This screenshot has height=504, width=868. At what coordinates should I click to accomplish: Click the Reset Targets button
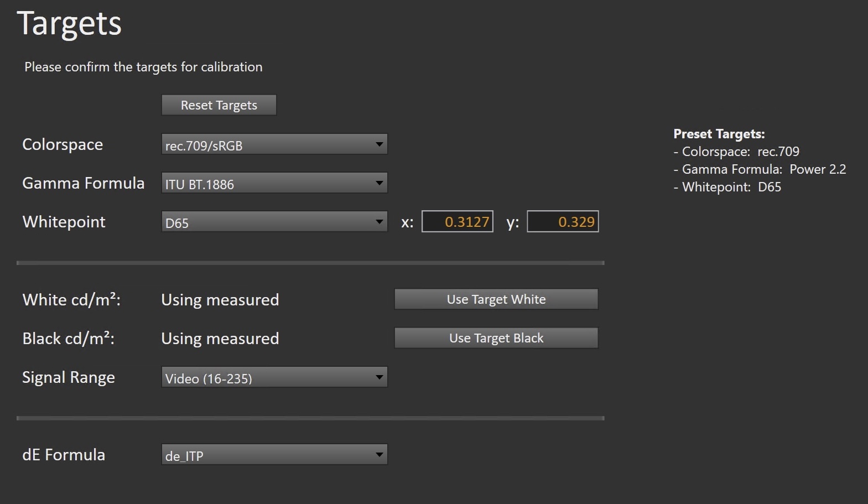219,105
